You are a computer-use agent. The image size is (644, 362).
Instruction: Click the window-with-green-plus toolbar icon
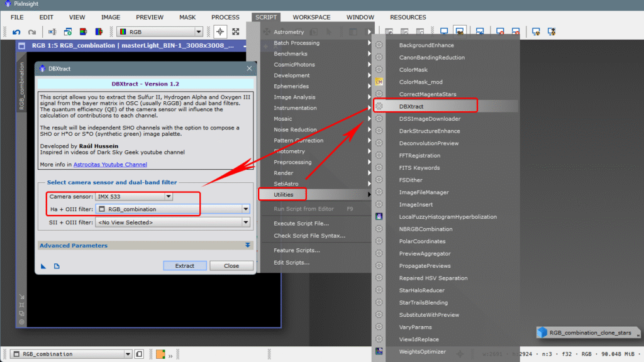click(x=68, y=31)
